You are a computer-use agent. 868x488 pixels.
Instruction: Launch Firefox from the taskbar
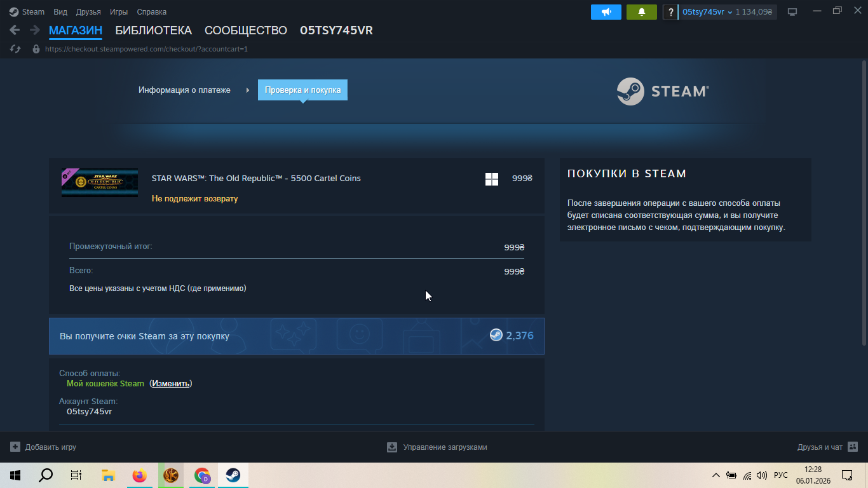(x=139, y=475)
